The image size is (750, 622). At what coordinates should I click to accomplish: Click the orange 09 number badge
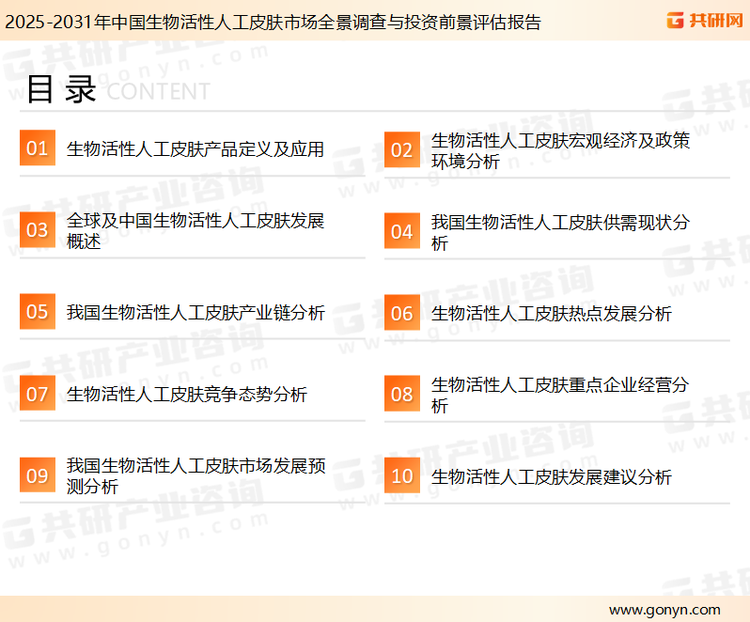coord(37,475)
